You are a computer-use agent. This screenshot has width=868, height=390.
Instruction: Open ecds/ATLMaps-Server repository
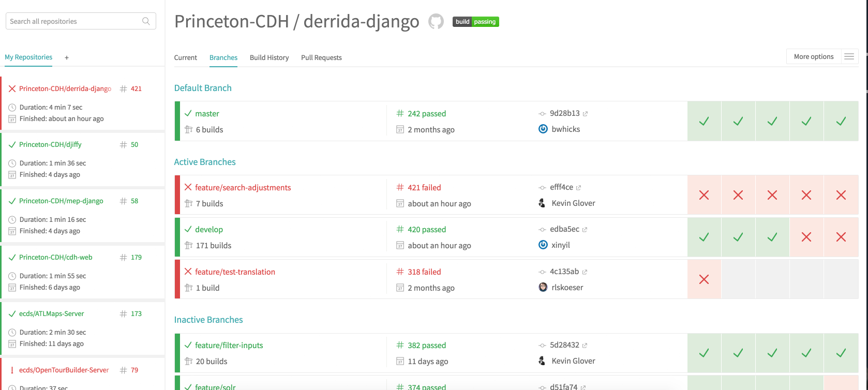point(52,313)
